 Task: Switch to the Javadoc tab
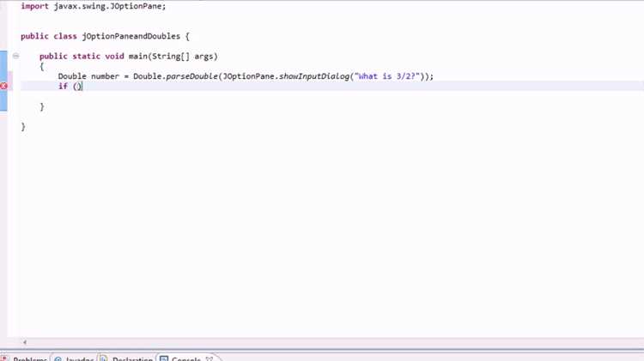coord(75,358)
